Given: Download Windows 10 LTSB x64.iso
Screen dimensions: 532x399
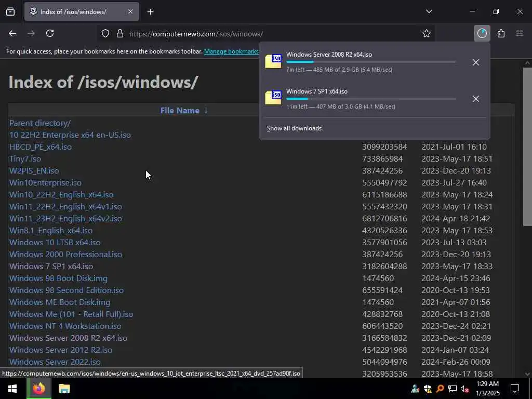Looking at the screenshot, I should pyautogui.click(x=55, y=242).
